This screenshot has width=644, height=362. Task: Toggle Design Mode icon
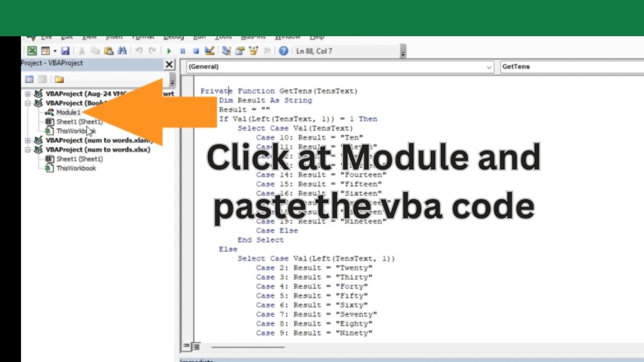[x=210, y=51]
